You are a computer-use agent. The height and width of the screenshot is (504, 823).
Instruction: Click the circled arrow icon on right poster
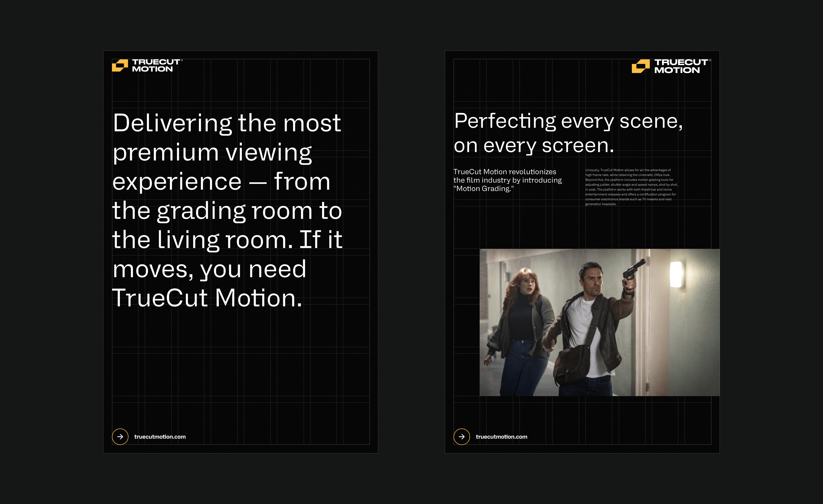coord(462,436)
